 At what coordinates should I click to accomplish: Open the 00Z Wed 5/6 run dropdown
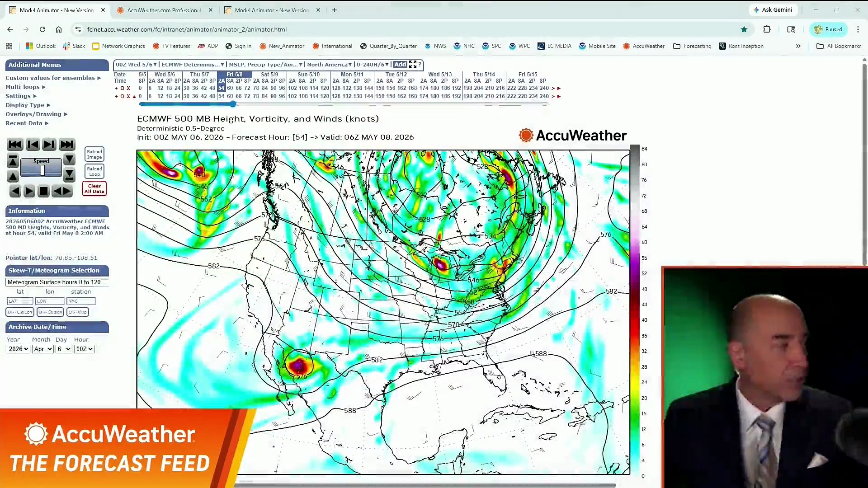click(x=136, y=65)
